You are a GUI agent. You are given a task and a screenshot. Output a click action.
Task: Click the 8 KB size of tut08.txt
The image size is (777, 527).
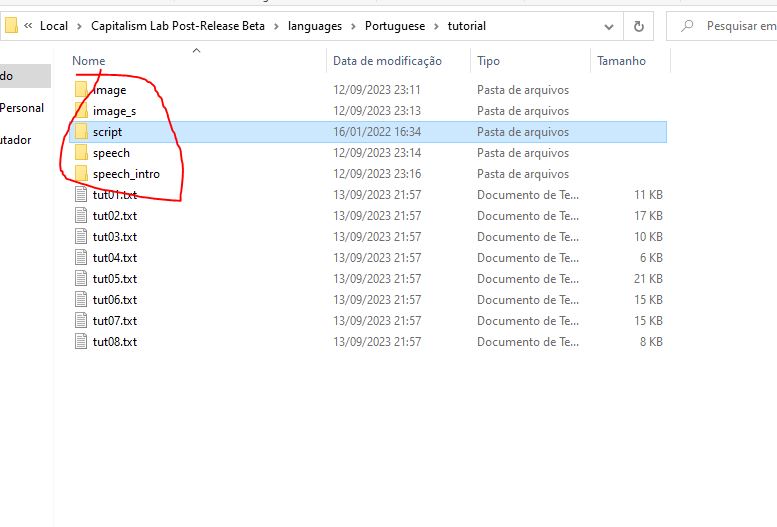pos(651,342)
